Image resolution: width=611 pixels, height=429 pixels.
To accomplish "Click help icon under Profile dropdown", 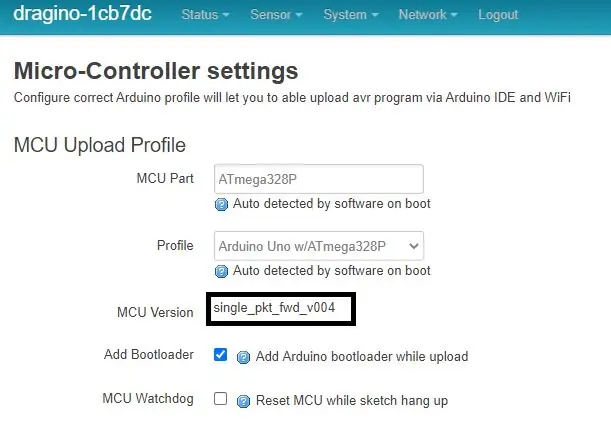I will pos(221,271).
